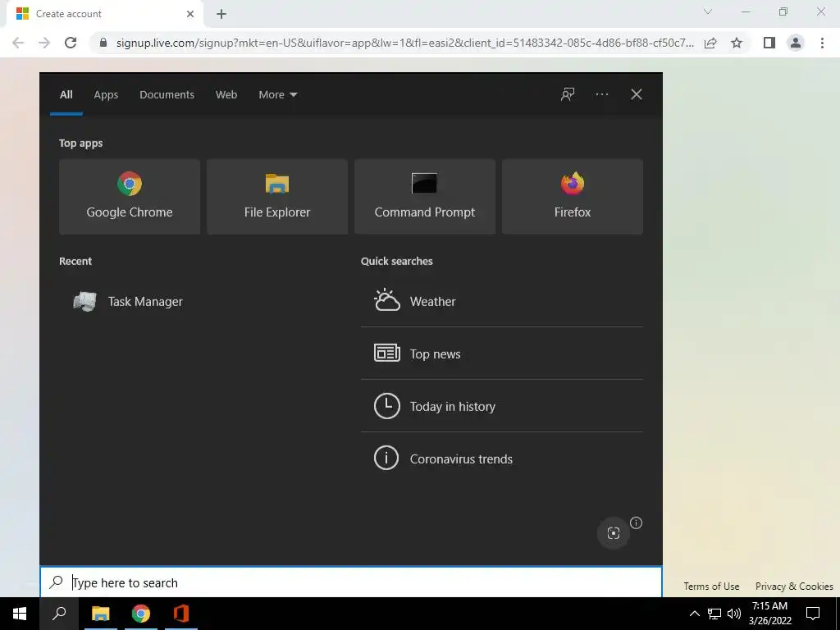Launch File Explorer from Top apps
Image resolution: width=840 pixels, height=630 pixels.
coord(277,196)
